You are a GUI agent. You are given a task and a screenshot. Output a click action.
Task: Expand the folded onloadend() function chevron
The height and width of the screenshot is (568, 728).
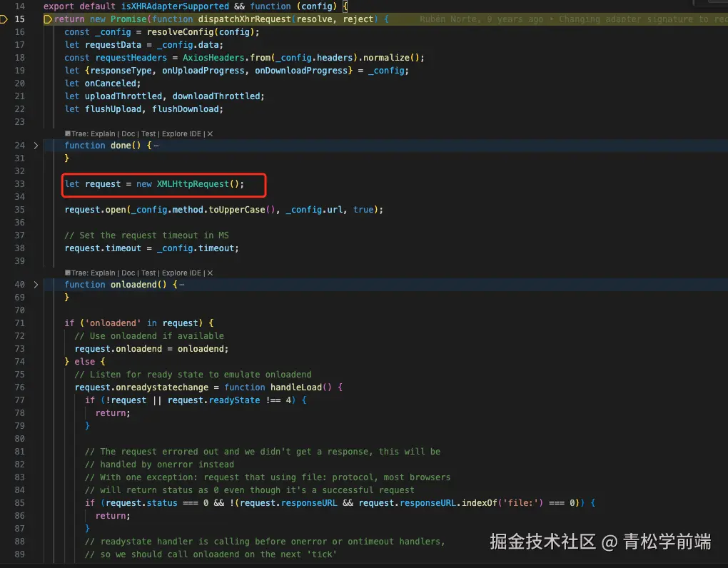coord(36,285)
